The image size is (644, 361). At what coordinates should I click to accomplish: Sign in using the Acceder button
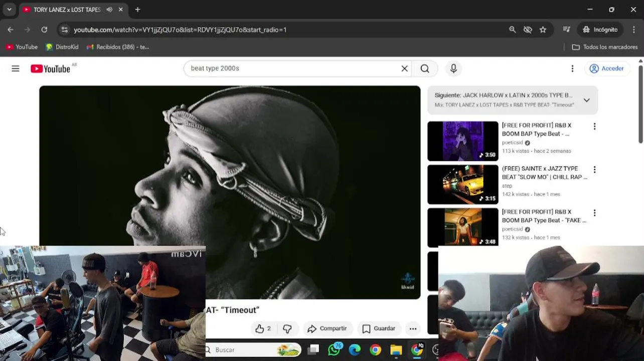click(x=607, y=69)
